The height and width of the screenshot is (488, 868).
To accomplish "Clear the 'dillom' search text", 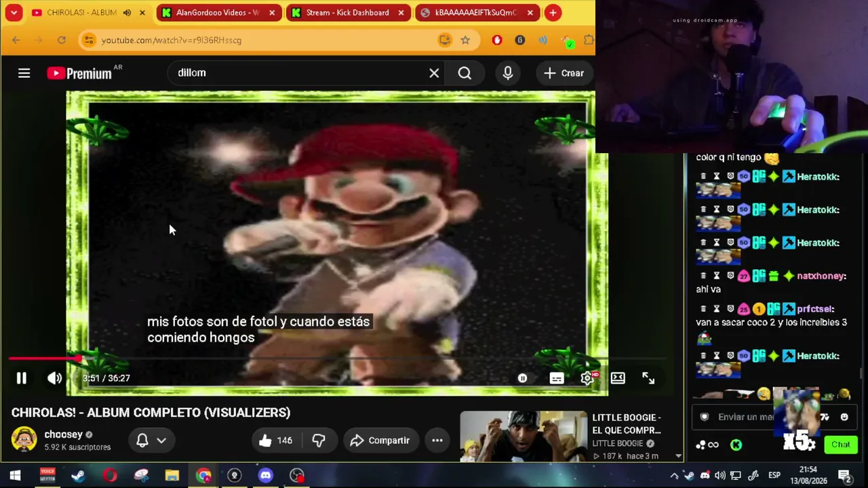I will coord(434,73).
